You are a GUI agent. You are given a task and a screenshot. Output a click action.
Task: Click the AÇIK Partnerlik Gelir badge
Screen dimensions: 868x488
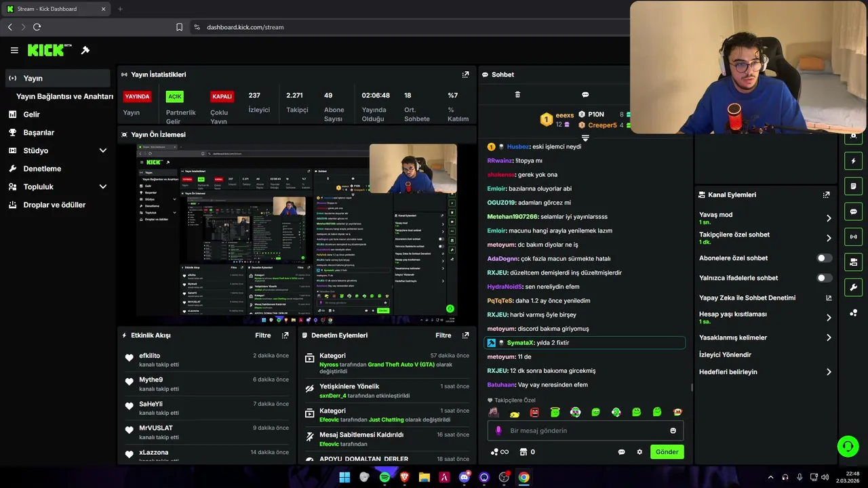pyautogui.click(x=175, y=97)
